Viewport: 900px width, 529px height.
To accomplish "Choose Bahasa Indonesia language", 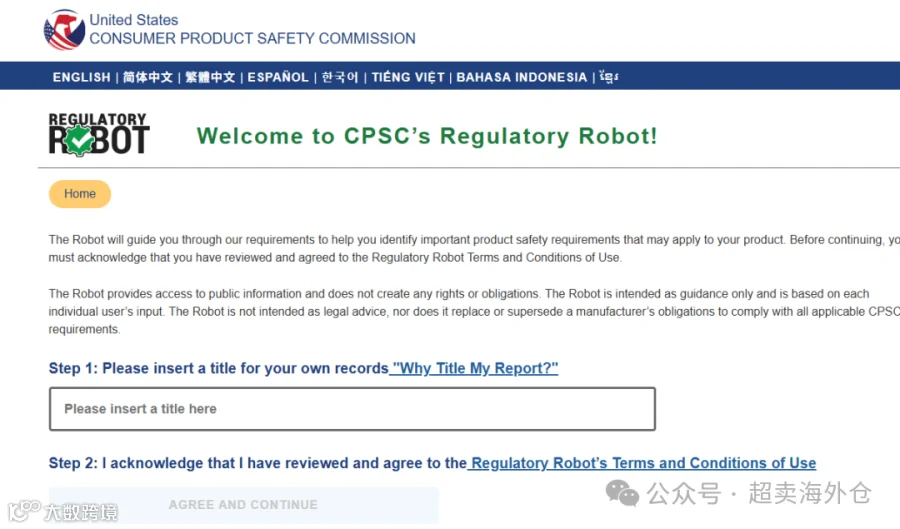I will click(522, 77).
